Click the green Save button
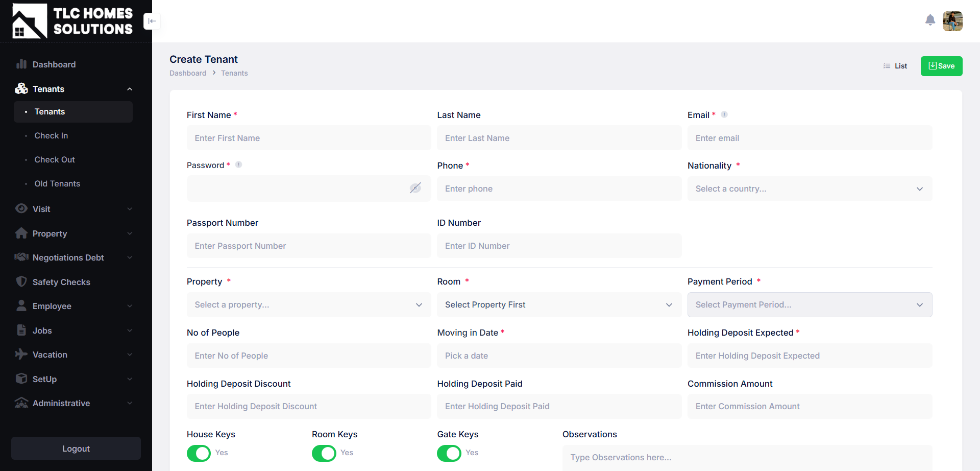The width and height of the screenshot is (980, 471). coord(941,66)
